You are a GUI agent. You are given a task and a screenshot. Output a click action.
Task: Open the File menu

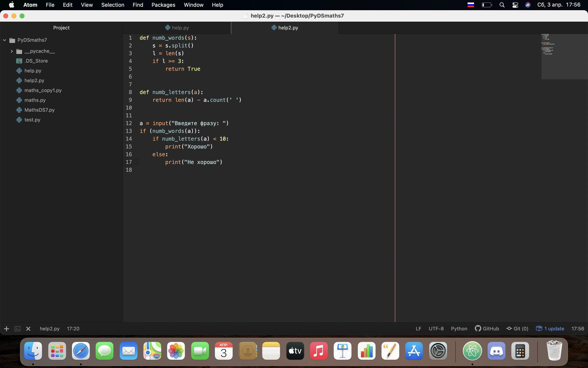coord(50,5)
